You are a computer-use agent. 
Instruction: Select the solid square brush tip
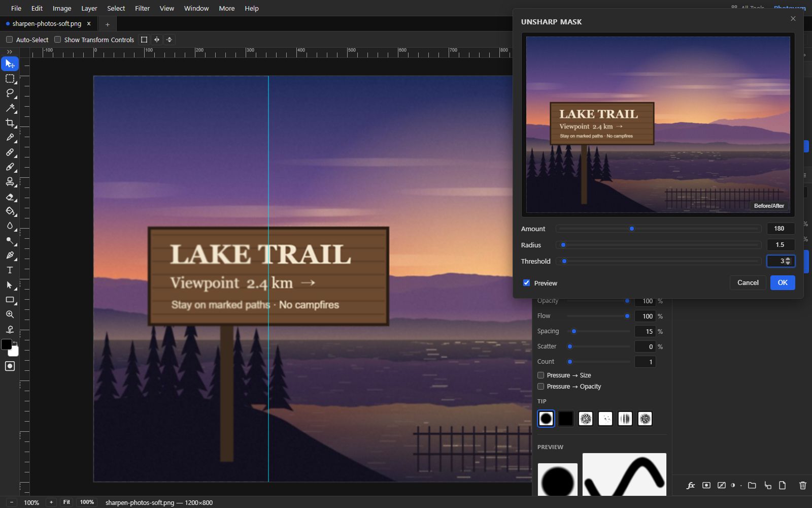tap(566, 419)
